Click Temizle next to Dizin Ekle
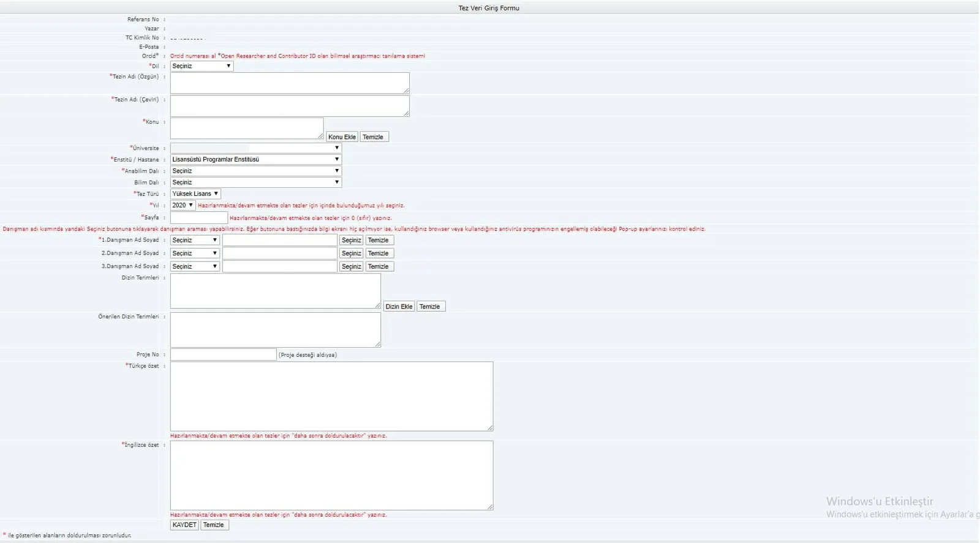Viewport: 980px width, 543px height. (430, 306)
